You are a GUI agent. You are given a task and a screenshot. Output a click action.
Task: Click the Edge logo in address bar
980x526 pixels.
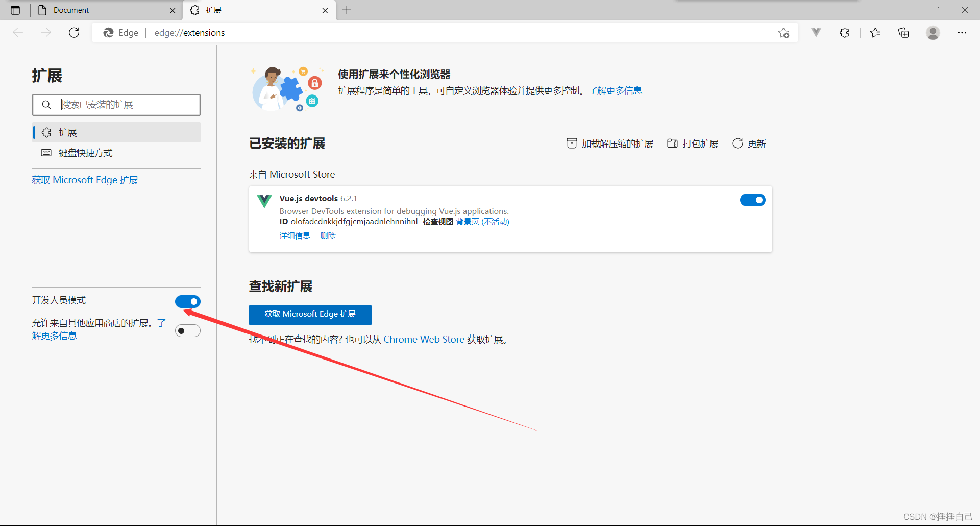click(x=108, y=33)
